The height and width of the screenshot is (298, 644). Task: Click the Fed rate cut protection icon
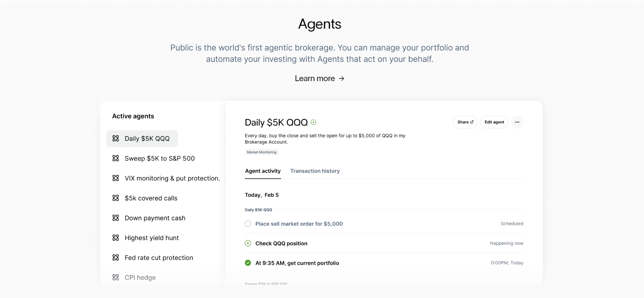point(116,258)
